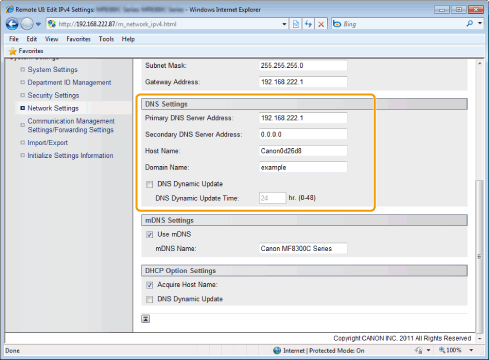Viewport: 489px width, 360px height.
Task: Click the Gateway Address field
Action: tap(303, 82)
